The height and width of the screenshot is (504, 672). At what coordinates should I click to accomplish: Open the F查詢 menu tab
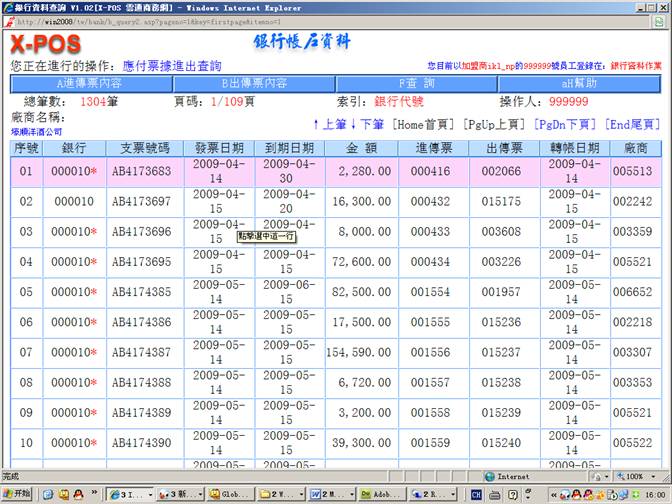pos(416,83)
